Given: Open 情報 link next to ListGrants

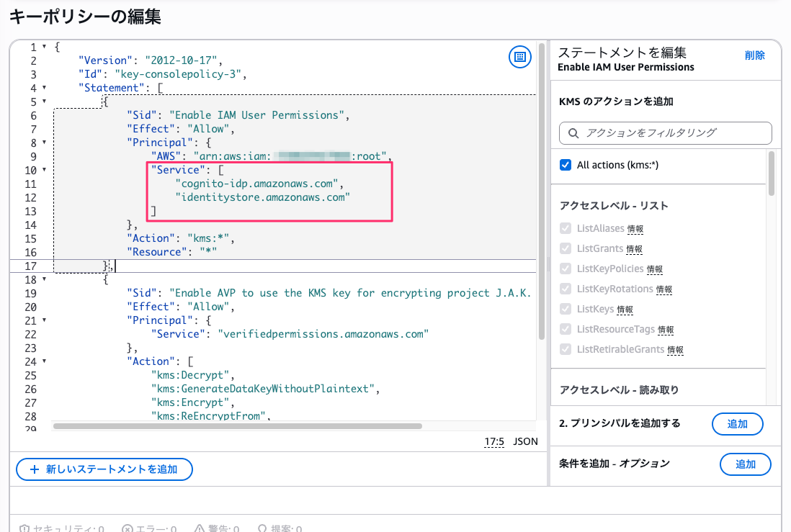Looking at the screenshot, I should tap(634, 249).
